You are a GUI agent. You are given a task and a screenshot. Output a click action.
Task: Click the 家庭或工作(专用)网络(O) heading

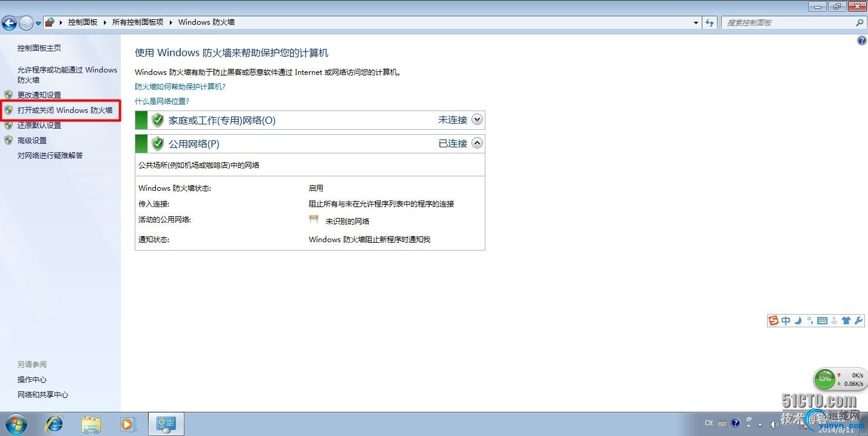click(222, 120)
